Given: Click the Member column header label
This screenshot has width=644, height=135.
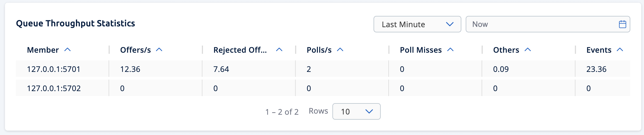Looking at the screenshot, I should (x=43, y=50).
